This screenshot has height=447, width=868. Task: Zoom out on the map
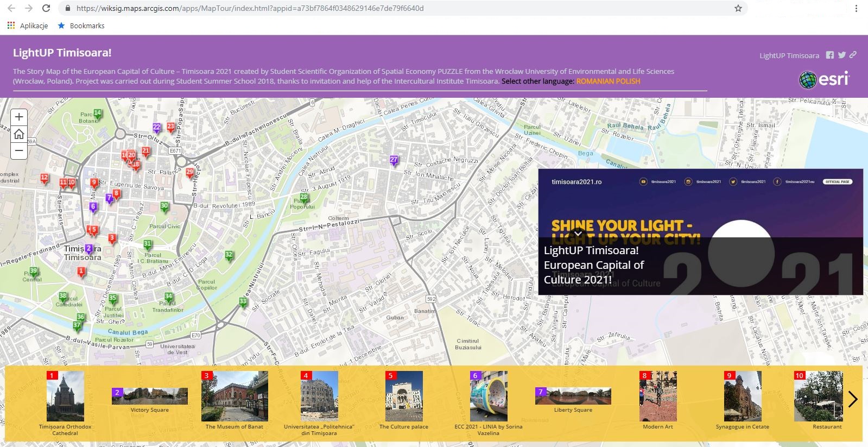click(19, 150)
